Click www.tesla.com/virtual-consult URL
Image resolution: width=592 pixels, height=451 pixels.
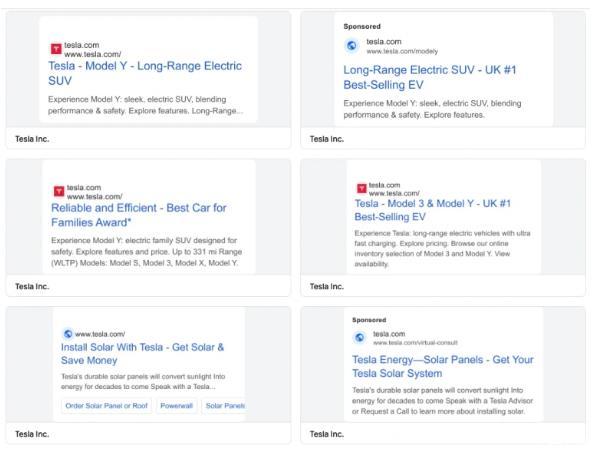pos(415,343)
